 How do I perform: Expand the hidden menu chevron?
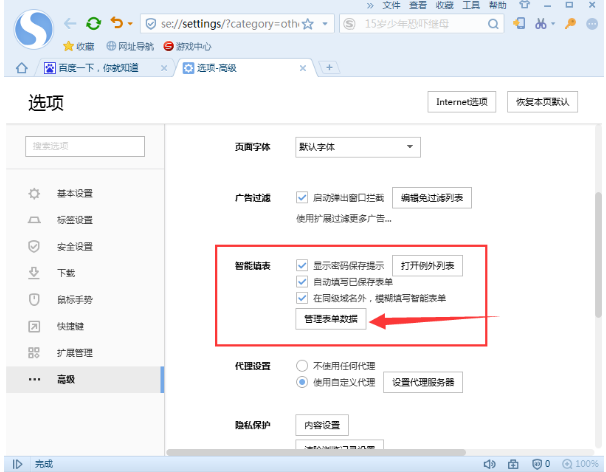(370, 5)
